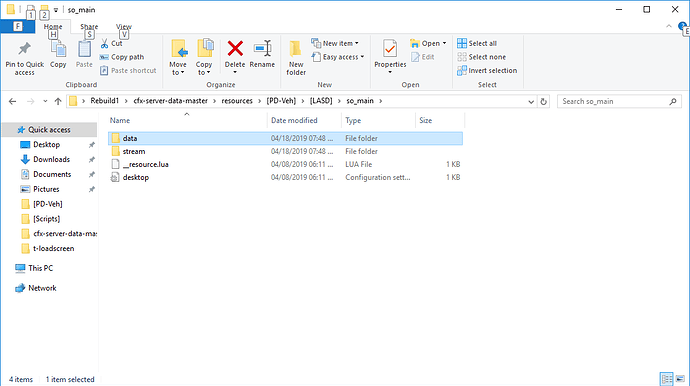Click the Cut scissors icon
Viewport: 690px width, 386px height.
[x=104, y=43]
